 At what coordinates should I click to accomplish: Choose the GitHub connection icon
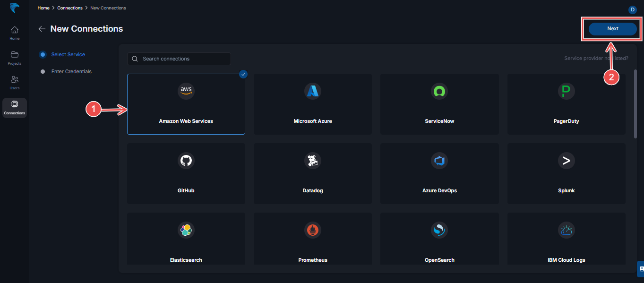(186, 161)
